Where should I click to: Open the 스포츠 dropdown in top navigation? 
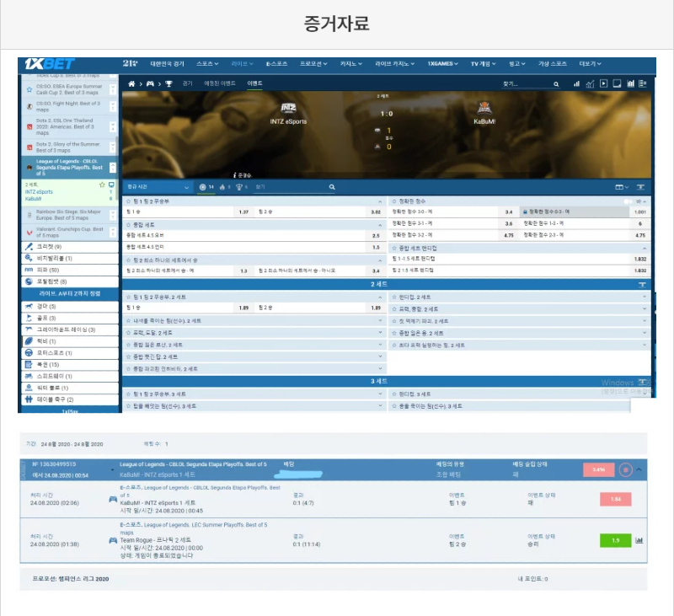click(x=207, y=63)
